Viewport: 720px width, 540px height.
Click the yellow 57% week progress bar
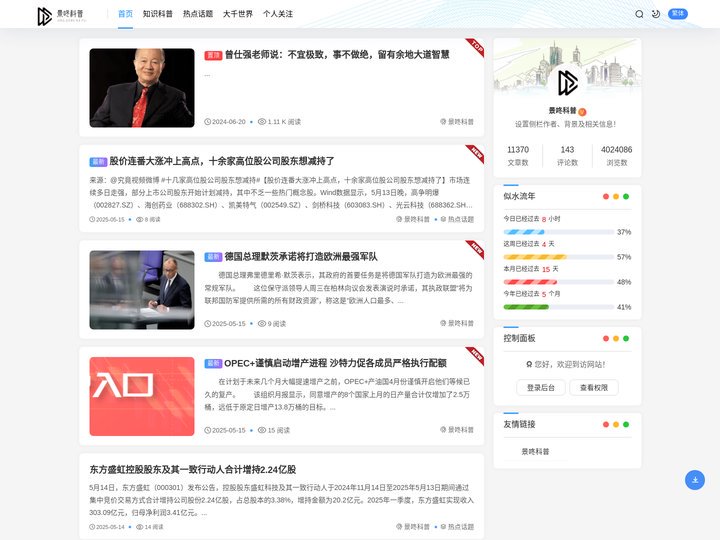click(559, 257)
